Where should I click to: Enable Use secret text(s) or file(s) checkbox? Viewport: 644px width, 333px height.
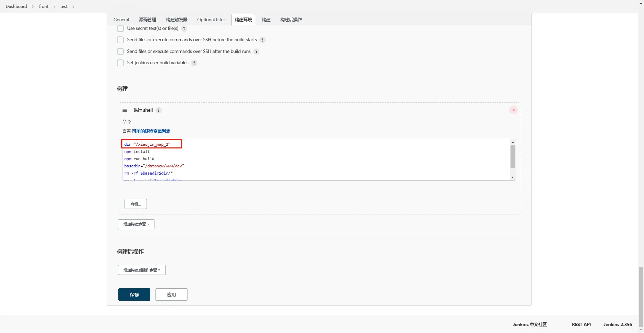tap(120, 29)
